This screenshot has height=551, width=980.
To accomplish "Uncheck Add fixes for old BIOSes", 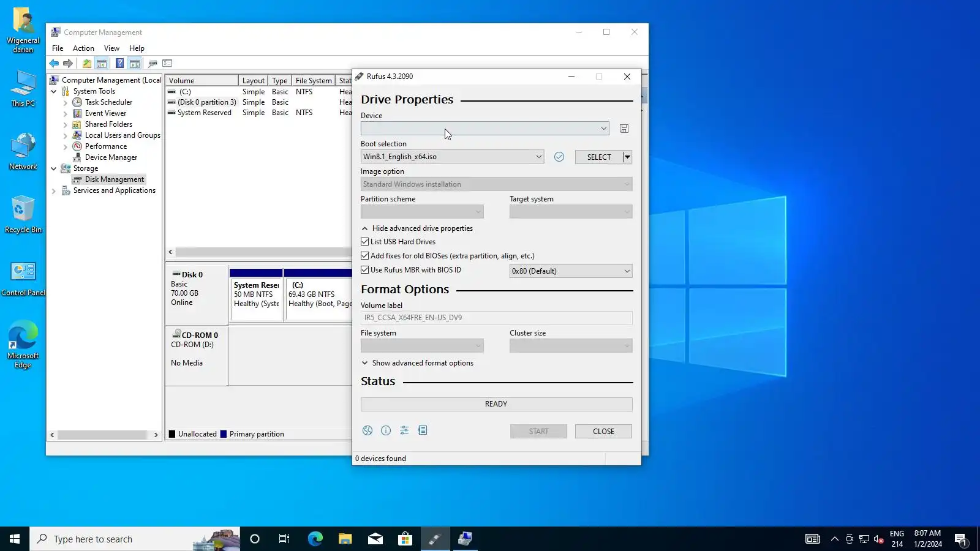I will coord(365,256).
